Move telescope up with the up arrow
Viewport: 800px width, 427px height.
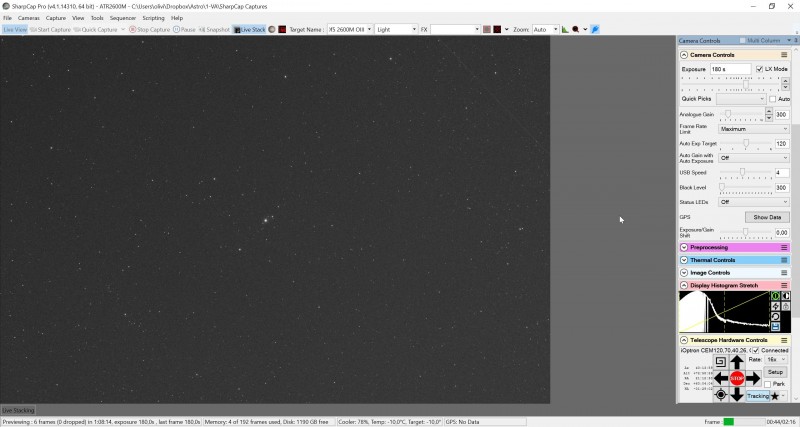tap(737, 362)
